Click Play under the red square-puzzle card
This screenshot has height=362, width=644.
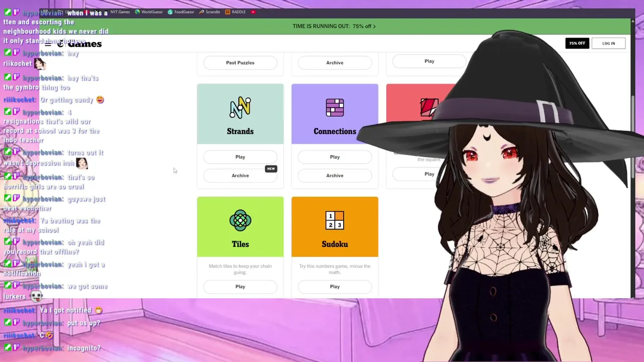pos(429,174)
